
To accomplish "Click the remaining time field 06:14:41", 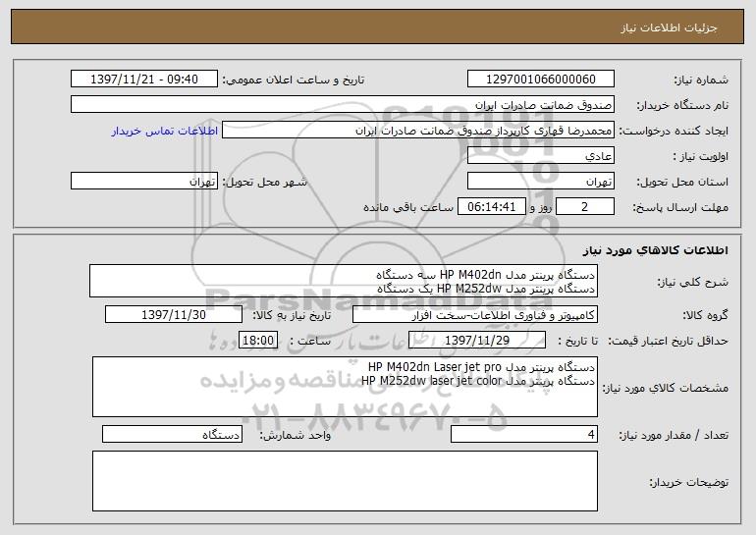I will [491, 207].
